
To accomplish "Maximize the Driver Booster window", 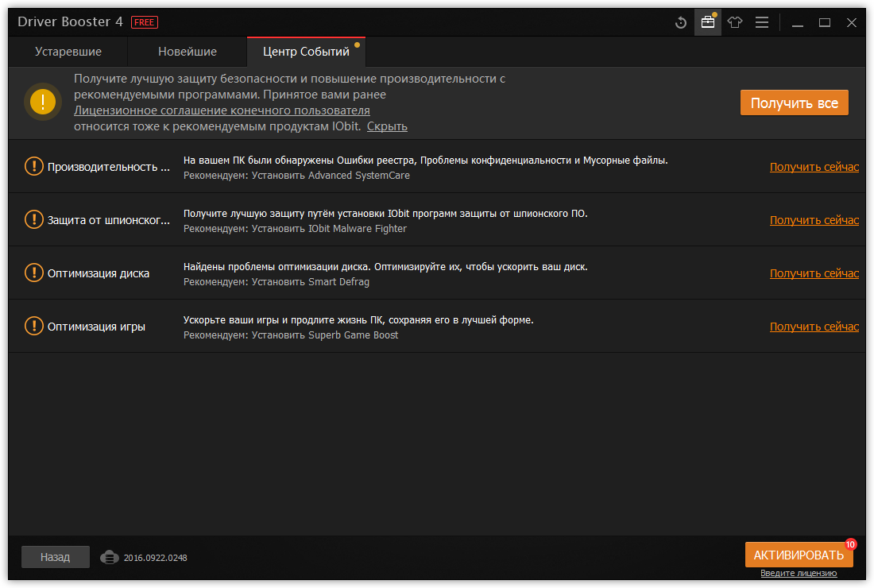I will (825, 22).
